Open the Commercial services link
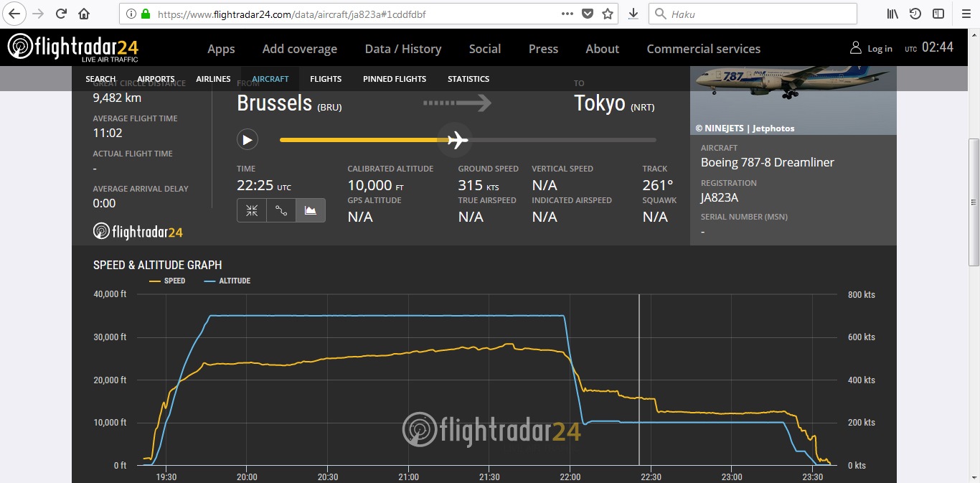 (x=703, y=49)
